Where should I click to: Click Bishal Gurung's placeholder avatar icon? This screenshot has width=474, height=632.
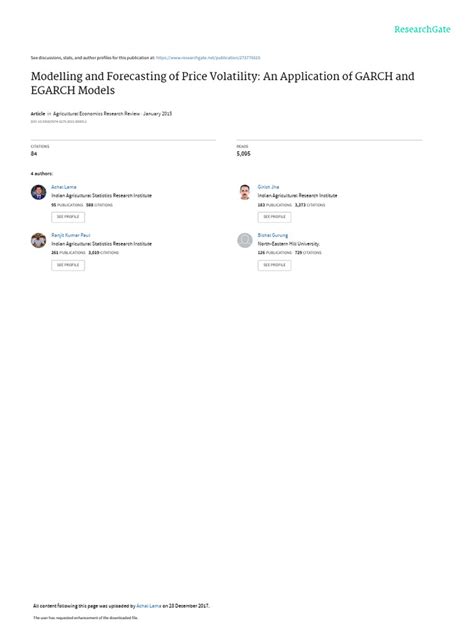(x=245, y=241)
